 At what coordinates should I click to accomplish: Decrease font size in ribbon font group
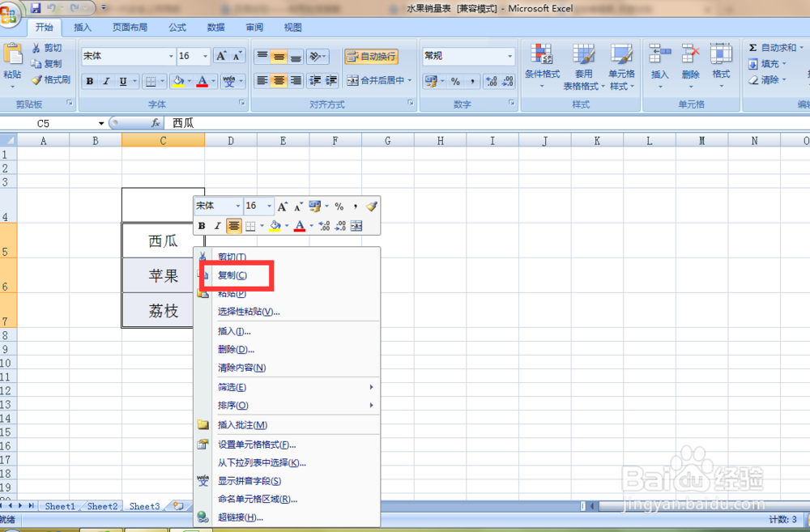pos(237,56)
